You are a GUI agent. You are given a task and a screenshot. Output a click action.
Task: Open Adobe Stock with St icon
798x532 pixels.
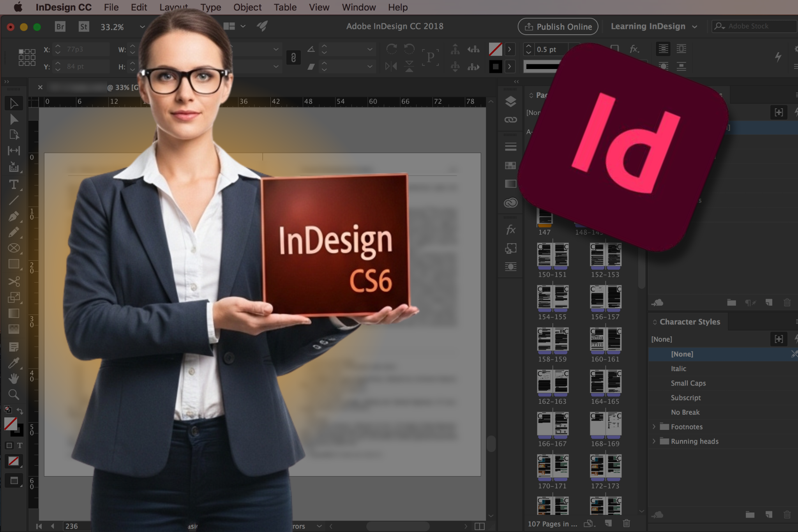coord(83,27)
